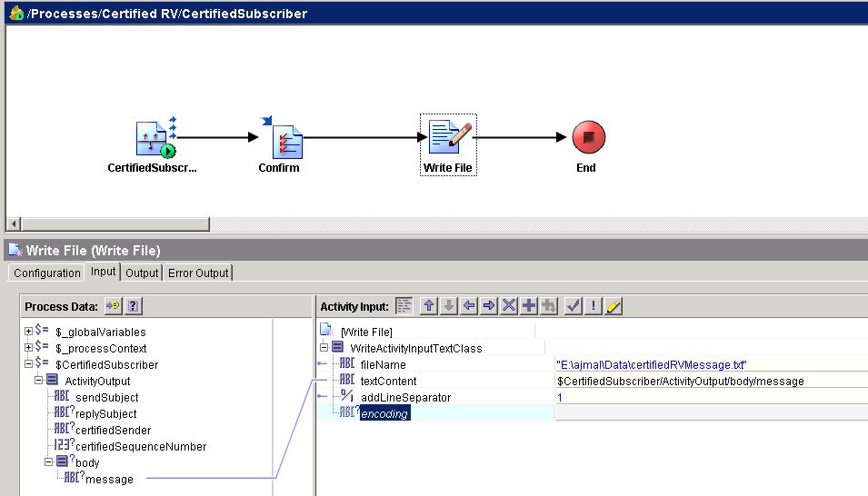Screen dimensions: 868x496
Task: Select the addLineSeparator input row
Action: tap(405, 398)
